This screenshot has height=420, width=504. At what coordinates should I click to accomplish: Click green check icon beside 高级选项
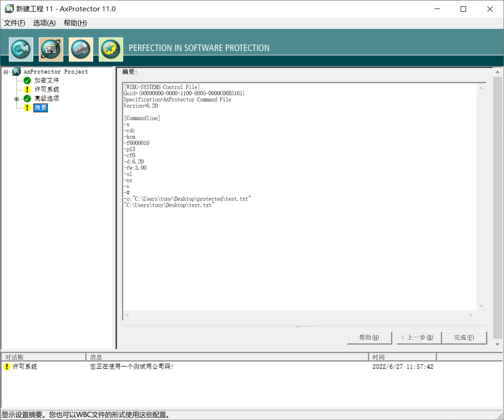pyautogui.click(x=27, y=98)
